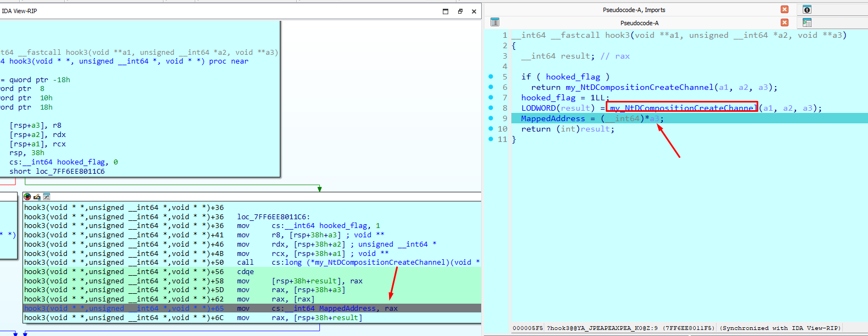The width and height of the screenshot is (868, 336).
Task: Click 'mov rax, [rsp+38h+result]' last row
Action: 300,318
